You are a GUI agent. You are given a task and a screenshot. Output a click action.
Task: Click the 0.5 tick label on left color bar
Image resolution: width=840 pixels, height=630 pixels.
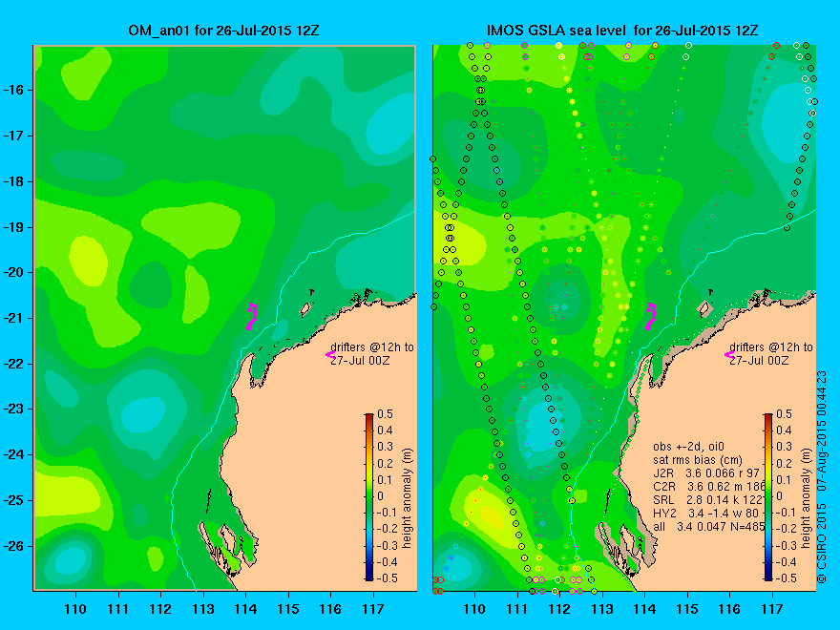pos(386,414)
